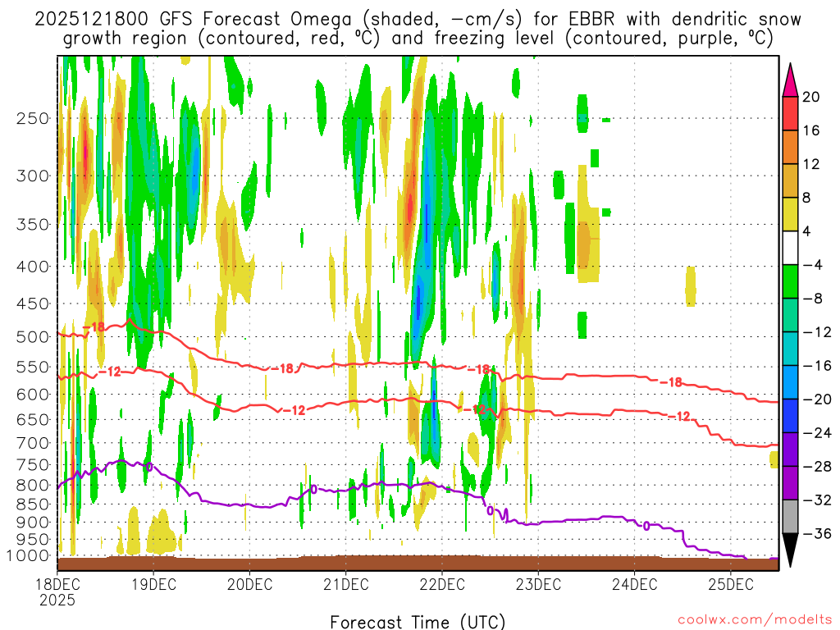
Task: Select the 19DEC date label
Action: point(153,584)
